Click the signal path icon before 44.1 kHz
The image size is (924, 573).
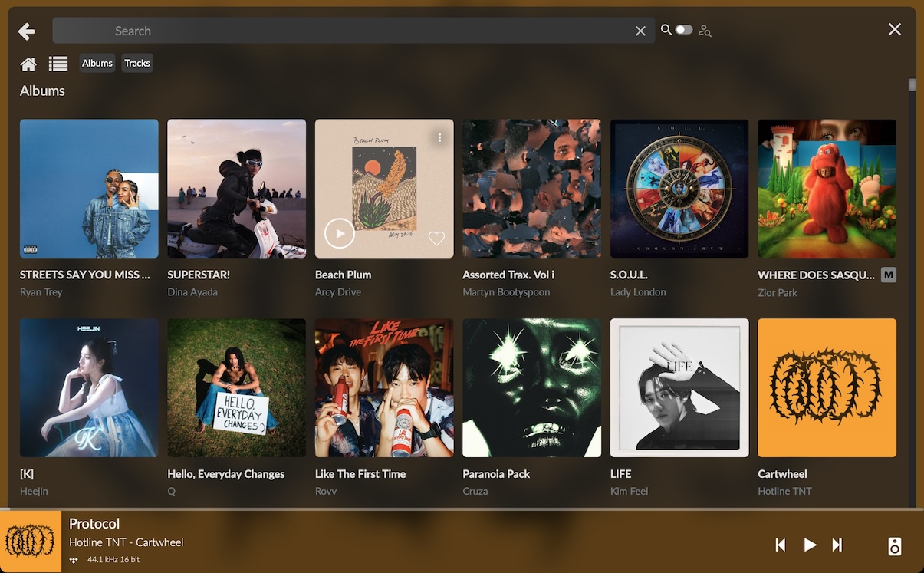pos(74,560)
